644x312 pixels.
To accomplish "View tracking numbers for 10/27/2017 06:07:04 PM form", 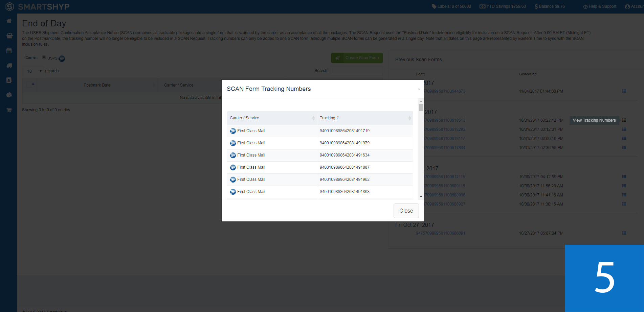I will pos(624,233).
